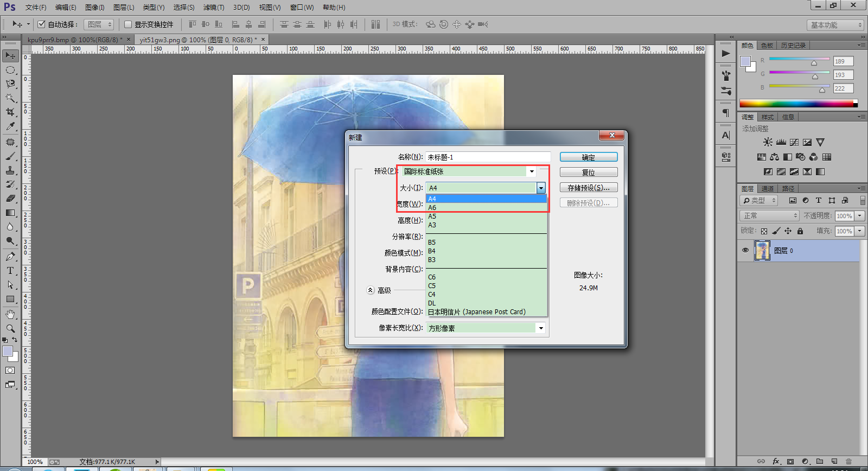Screen dimensions: 868x471
Task: Adjust the R color slider
Action: click(814, 63)
